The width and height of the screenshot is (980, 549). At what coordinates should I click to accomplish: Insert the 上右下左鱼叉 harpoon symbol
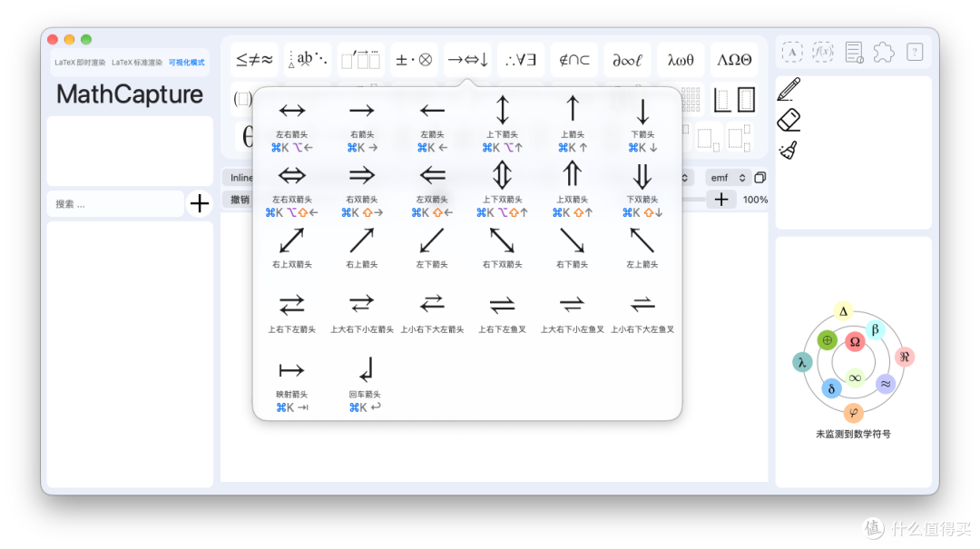click(x=503, y=306)
